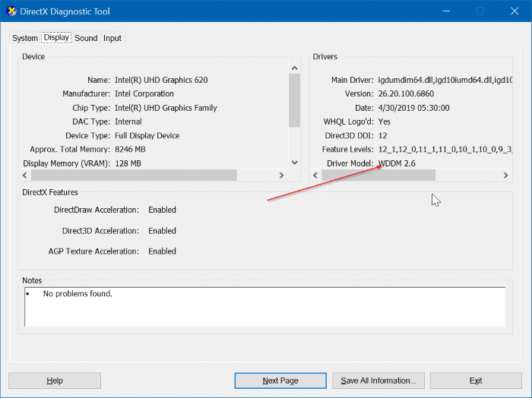Click Drivers panel horizontal scrollbar thumb
This screenshot has height=398, width=532.
(378, 175)
